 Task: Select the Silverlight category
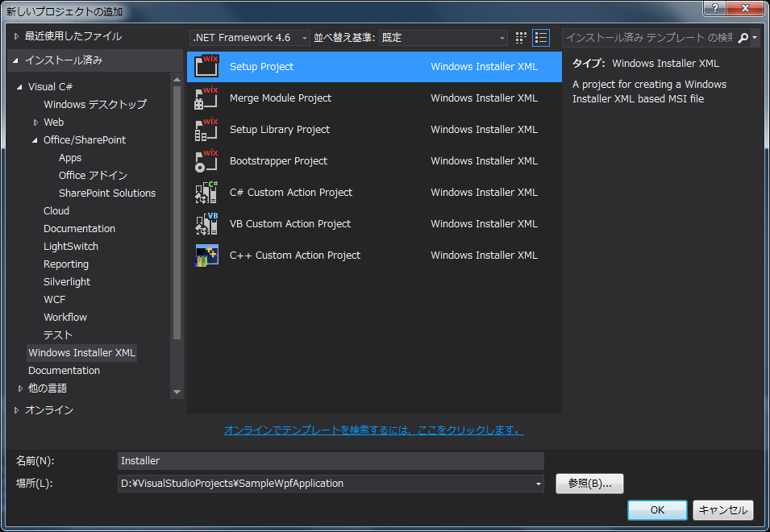tap(66, 282)
